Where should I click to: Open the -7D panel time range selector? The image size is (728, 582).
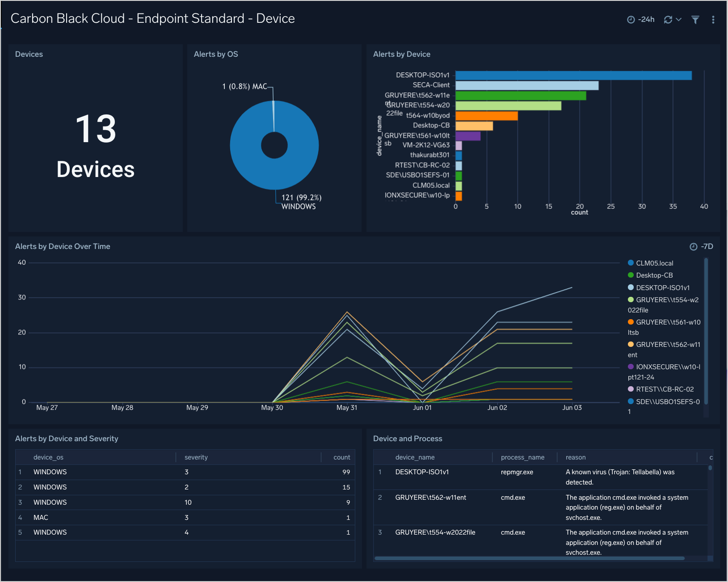[x=708, y=246]
